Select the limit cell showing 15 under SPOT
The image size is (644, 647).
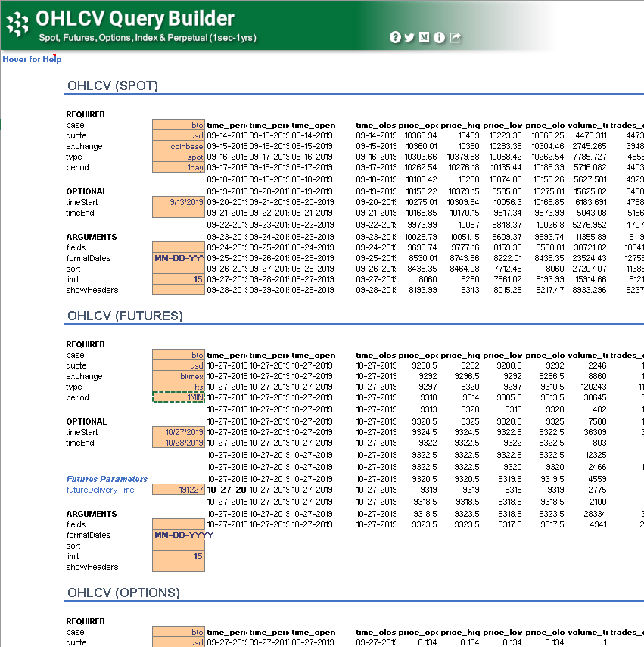point(179,279)
